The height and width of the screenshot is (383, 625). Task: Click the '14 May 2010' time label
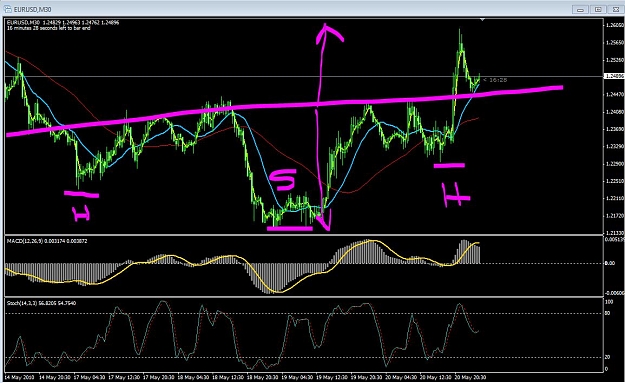(x=20, y=377)
